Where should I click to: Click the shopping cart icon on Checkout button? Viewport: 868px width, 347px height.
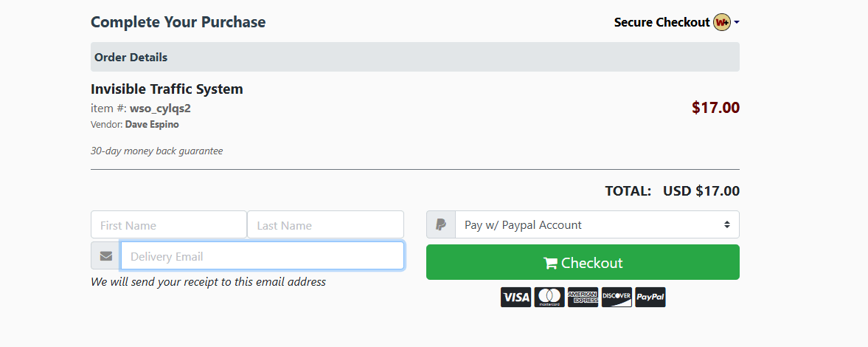[x=550, y=264]
